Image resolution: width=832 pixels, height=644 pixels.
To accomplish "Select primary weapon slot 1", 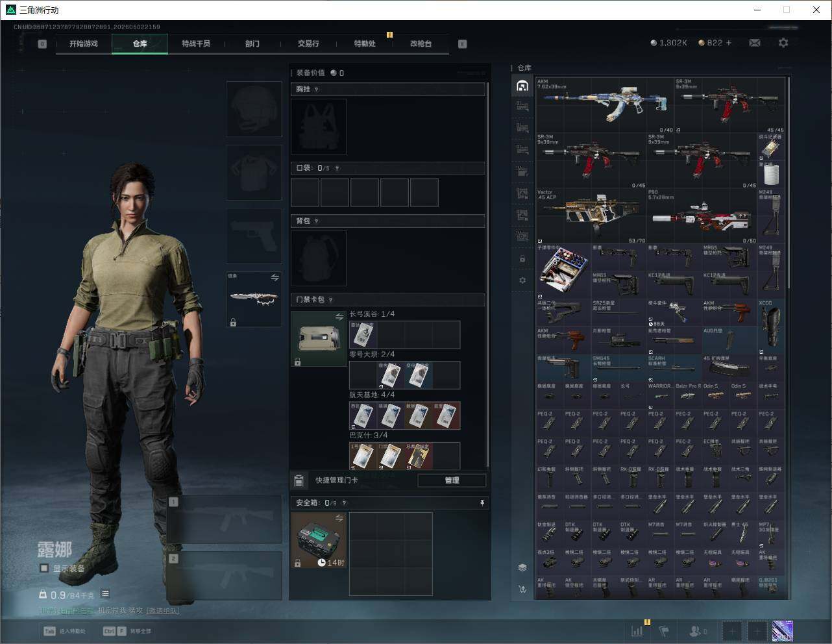I will [224, 519].
